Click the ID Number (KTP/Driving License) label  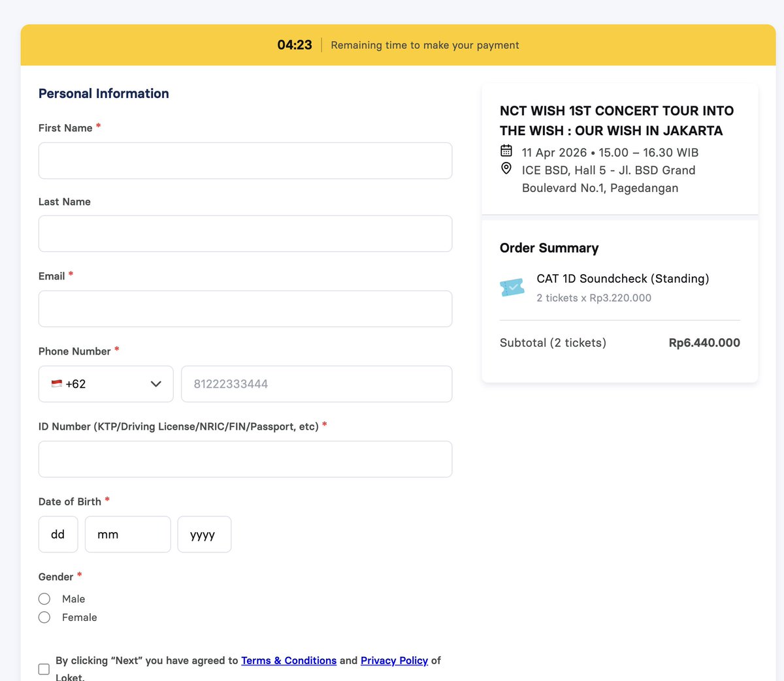[178, 426]
